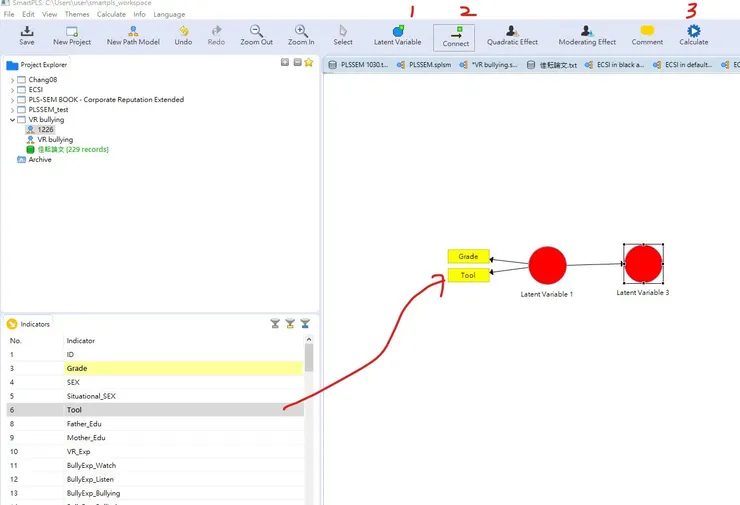Screen dimensions: 740x505
Task: Select the Father_Edu indicator
Action: coord(155,424)
